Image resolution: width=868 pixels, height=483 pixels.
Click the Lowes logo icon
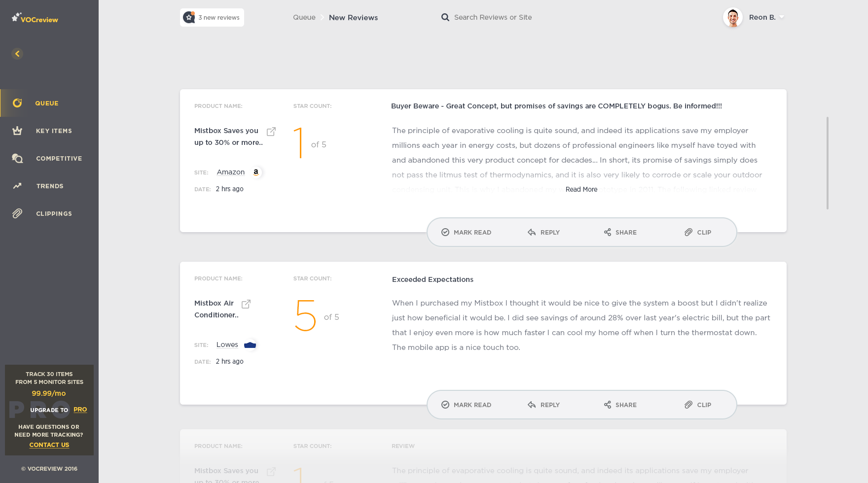pyautogui.click(x=250, y=345)
